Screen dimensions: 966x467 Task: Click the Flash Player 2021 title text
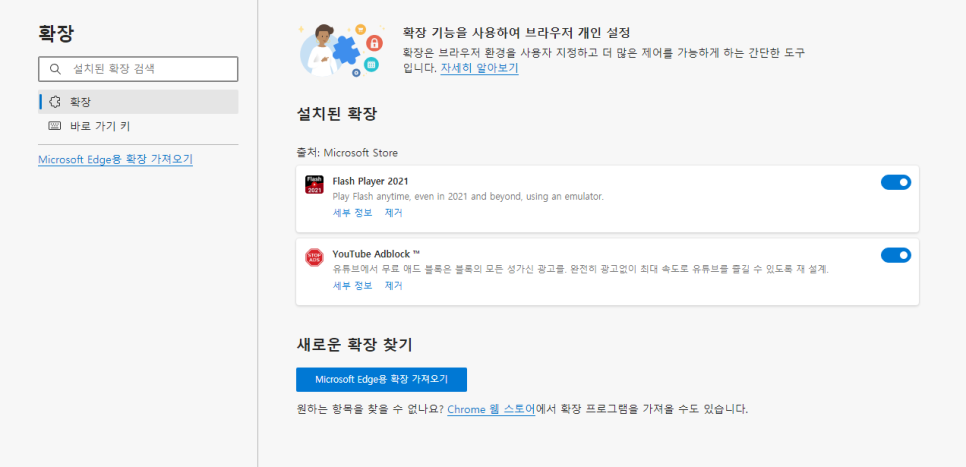pos(370,181)
